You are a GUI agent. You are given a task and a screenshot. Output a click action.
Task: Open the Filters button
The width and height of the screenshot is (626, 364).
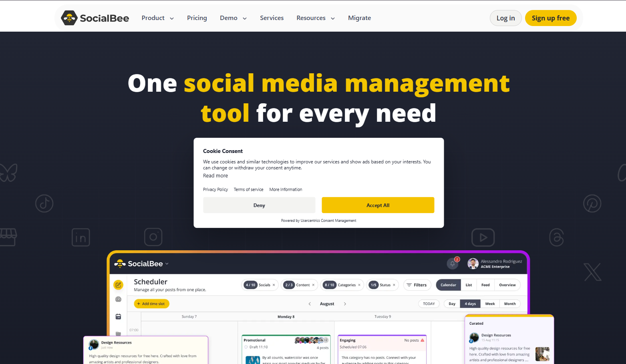click(417, 285)
